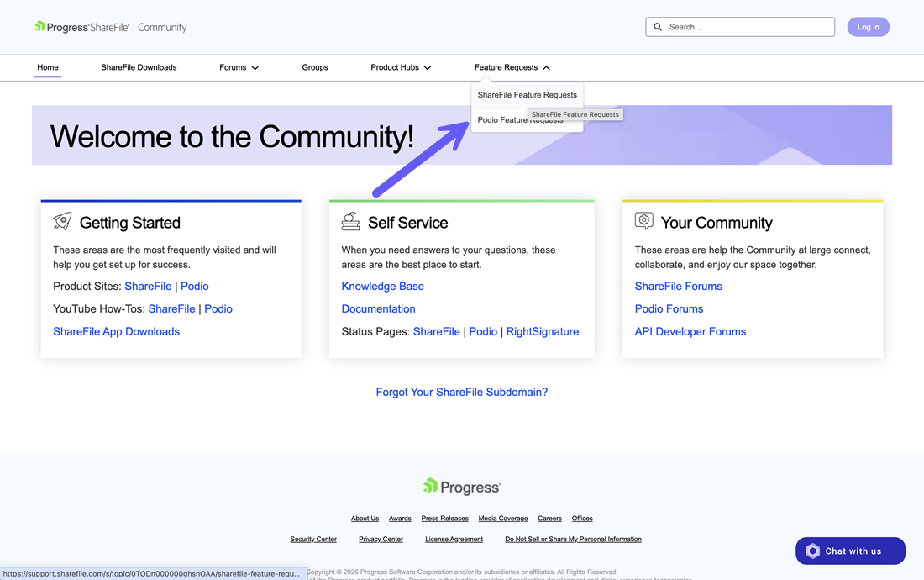
Task: Open Podio link under Status Pages
Action: pyautogui.click(x=483, y=331)
